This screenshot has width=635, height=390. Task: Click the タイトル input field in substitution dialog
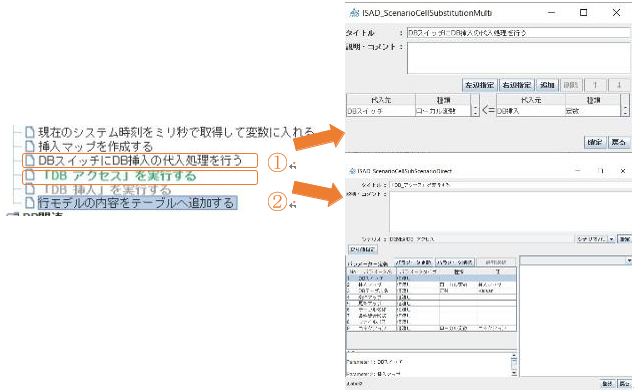(x=518, y=33)
